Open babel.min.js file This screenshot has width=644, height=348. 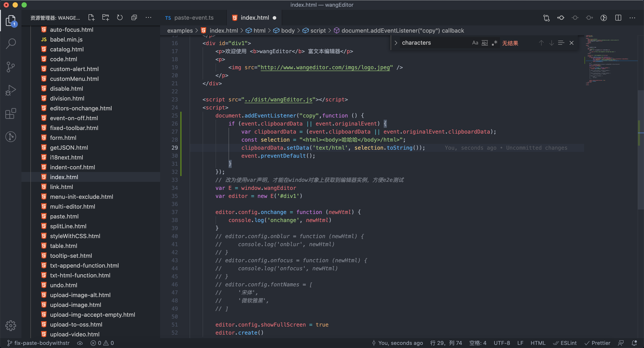point(66,40)
